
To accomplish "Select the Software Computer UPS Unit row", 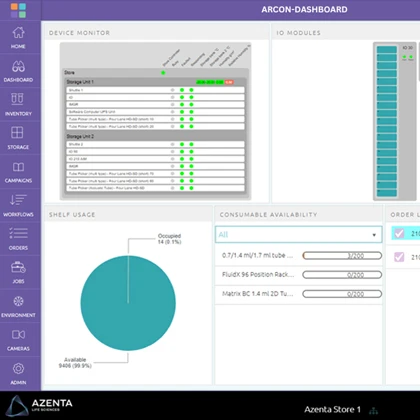I will [155, 112].
